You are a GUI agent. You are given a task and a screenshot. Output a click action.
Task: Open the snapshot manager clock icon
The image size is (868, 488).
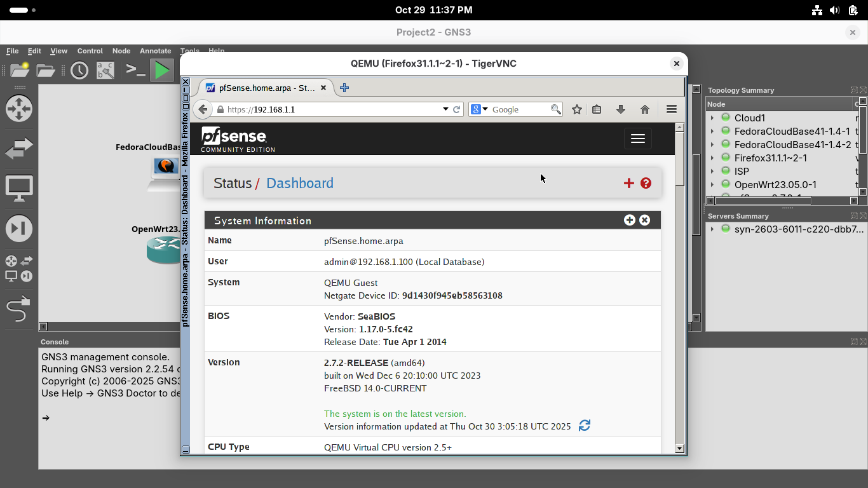pos(79,70)
